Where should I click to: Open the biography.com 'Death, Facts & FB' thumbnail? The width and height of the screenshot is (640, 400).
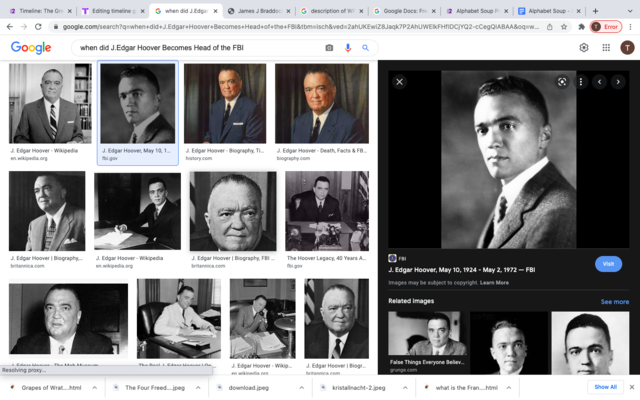[x=322, y=103]
